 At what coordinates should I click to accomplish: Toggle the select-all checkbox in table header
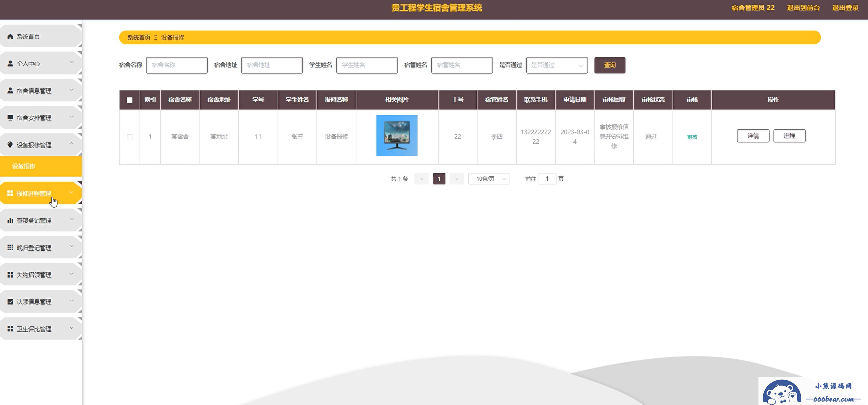pos(129,100)
